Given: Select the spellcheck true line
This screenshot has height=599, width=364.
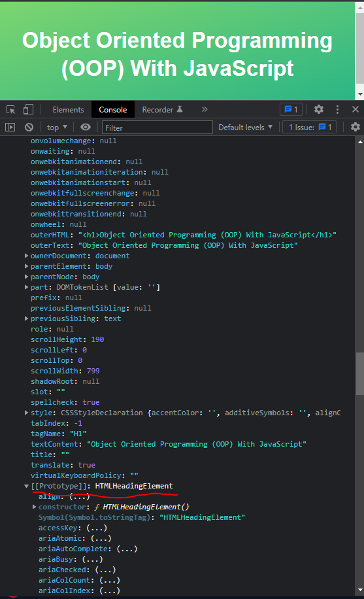Looking at the screenshot, I should [65, 402].
